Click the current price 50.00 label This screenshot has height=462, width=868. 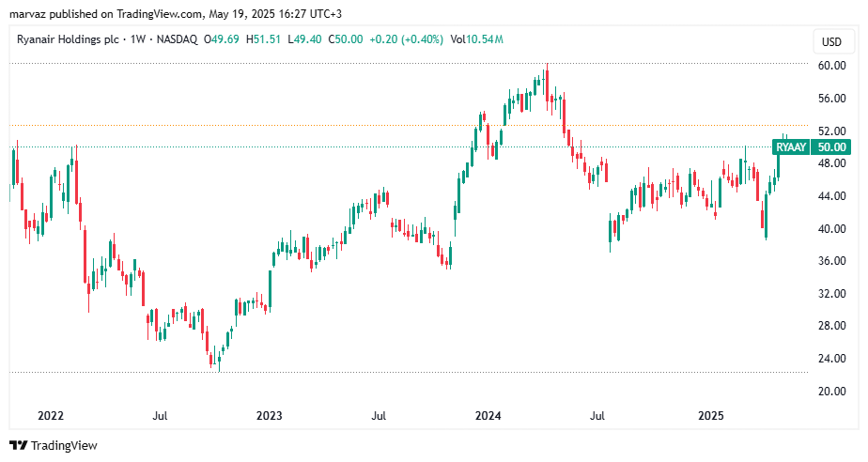(x=832, y=147)
